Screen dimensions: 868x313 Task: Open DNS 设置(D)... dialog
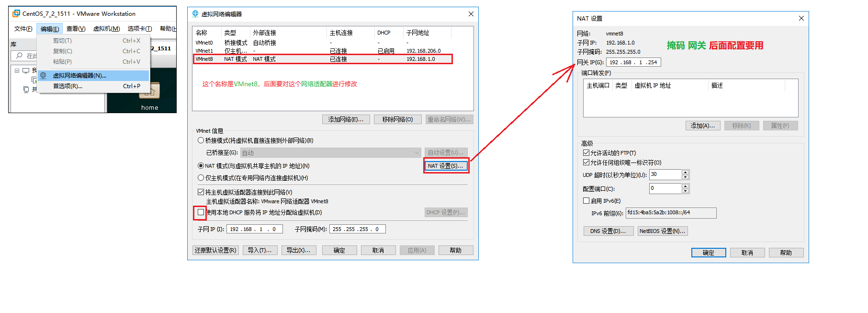(608, 231)
